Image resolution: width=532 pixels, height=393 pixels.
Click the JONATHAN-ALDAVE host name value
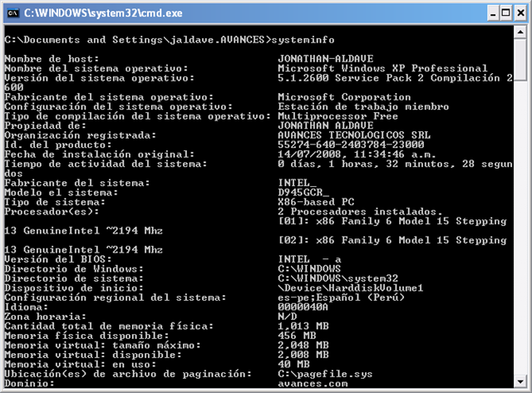click(326, 59)
